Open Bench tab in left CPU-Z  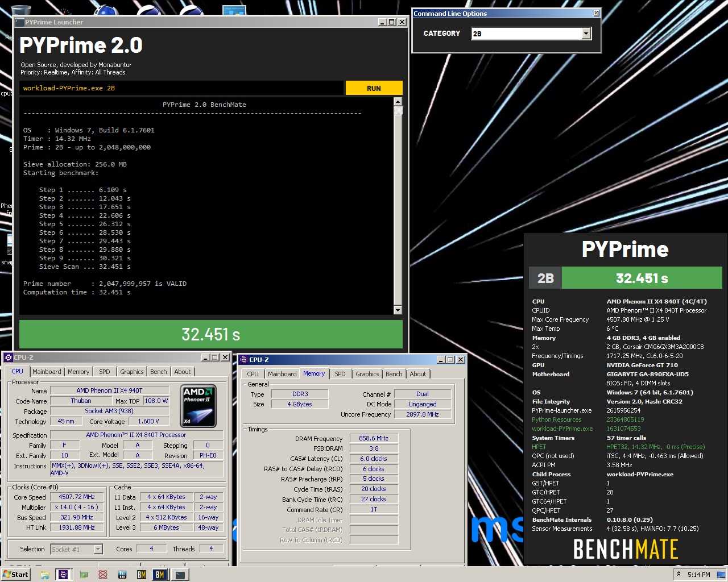159,372
